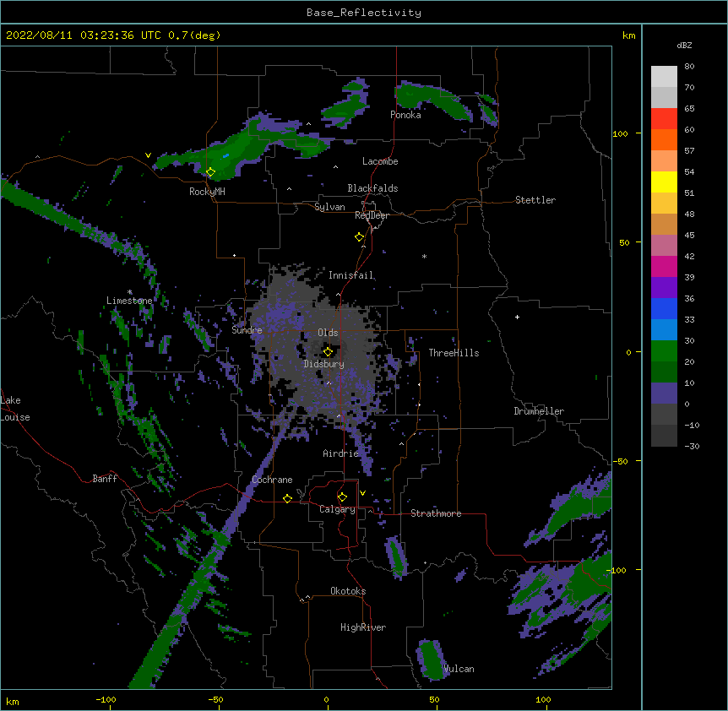728x711 pixels.
Task: Select the -100 tick label on bottom axis
Action: 106,700
